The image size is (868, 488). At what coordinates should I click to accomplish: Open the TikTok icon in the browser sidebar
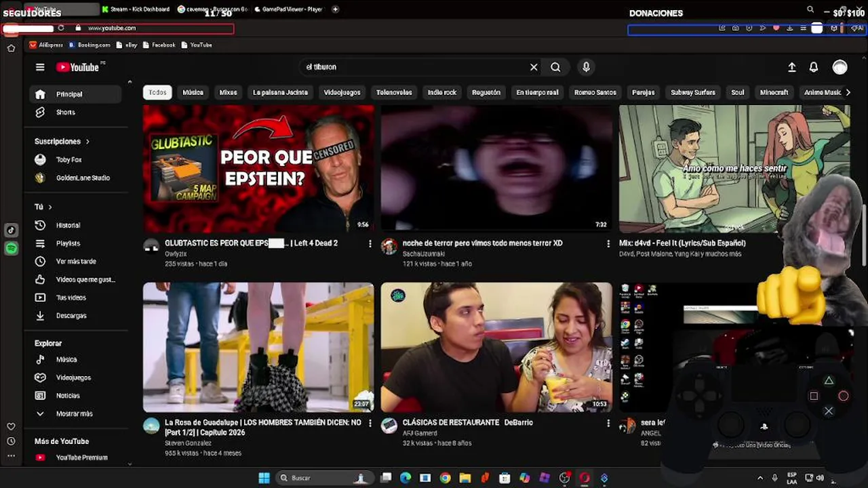(11, 230)
